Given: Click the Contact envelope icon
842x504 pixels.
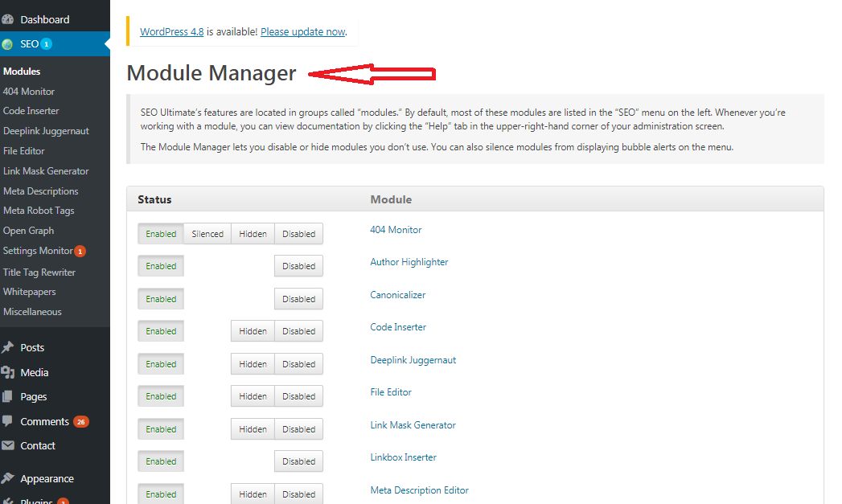Looking at the screenshot, I should tap(7, 445).
